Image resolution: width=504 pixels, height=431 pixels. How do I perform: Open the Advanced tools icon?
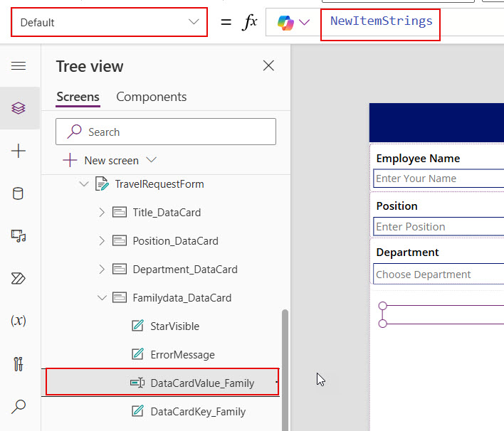[x=19, y=364]
